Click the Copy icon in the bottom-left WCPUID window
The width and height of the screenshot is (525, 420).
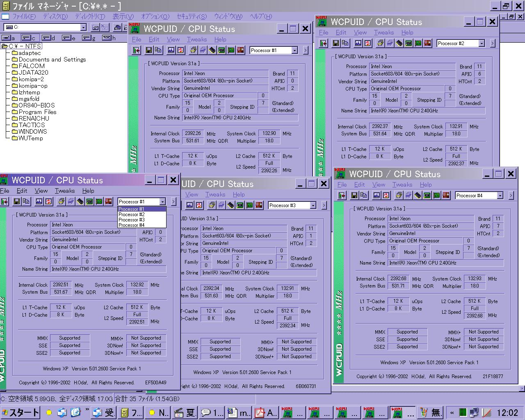[x=26, y=201]
